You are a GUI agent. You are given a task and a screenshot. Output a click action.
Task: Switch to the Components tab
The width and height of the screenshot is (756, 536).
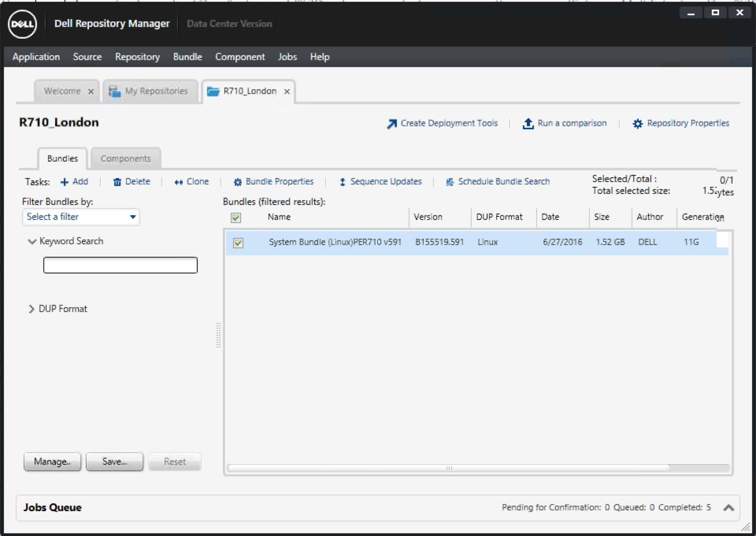pyautogui.click(x=125, y=158)
